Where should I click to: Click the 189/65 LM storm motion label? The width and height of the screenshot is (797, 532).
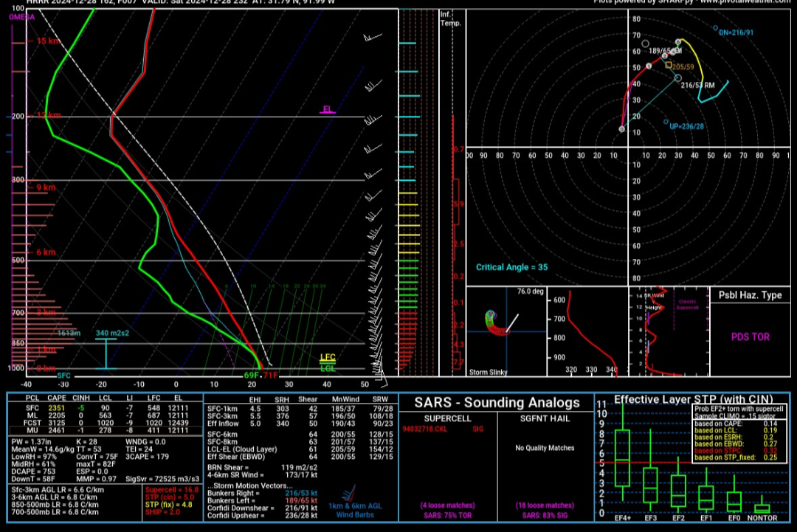(666, 51)
